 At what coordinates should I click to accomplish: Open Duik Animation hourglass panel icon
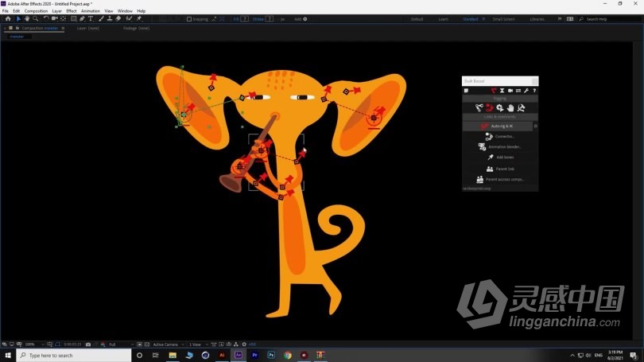(502, 91)
